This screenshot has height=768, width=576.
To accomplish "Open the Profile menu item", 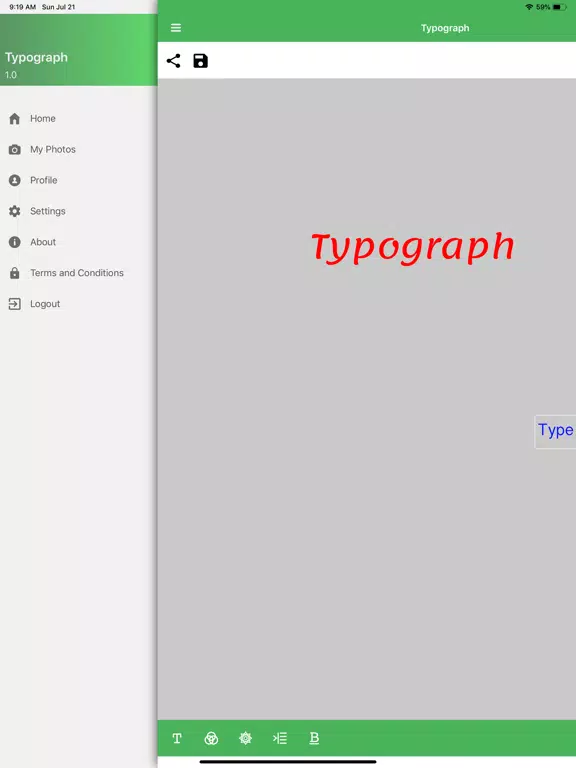I will [44, 180].
